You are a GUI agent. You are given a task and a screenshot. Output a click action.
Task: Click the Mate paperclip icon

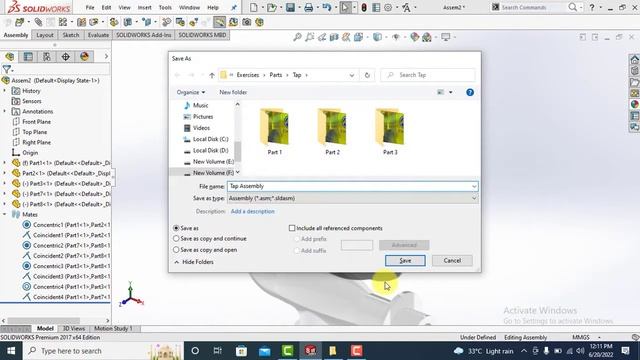tap(38, 22)
